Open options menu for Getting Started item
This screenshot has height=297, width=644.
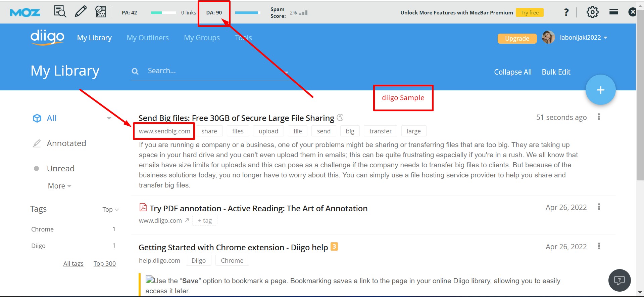(599, 246)
